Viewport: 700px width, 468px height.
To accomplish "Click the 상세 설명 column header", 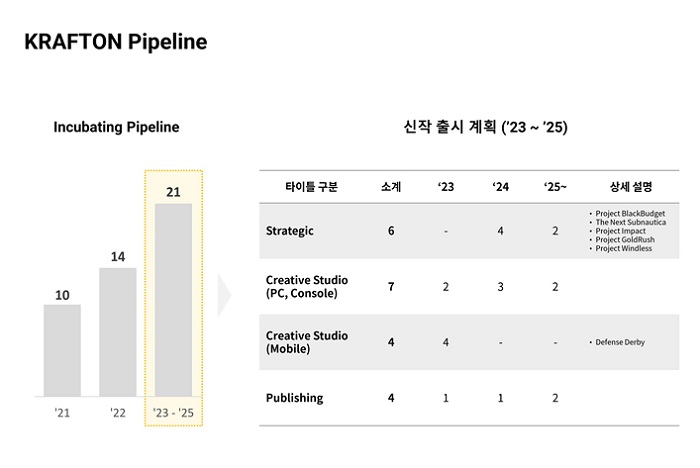I will click(631, 187).
